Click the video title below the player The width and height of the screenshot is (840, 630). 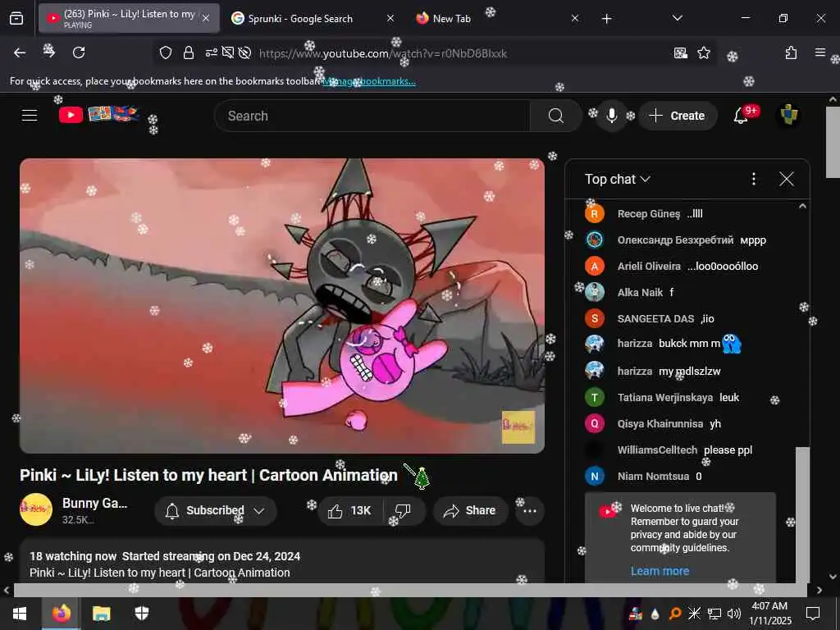click(209, 475)
